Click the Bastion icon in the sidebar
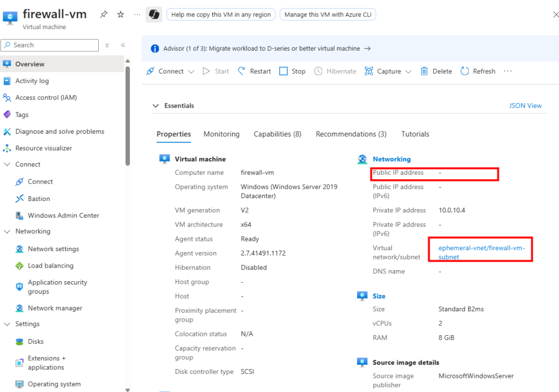This screenshot has width=559, height=392. tap(20, 198)
